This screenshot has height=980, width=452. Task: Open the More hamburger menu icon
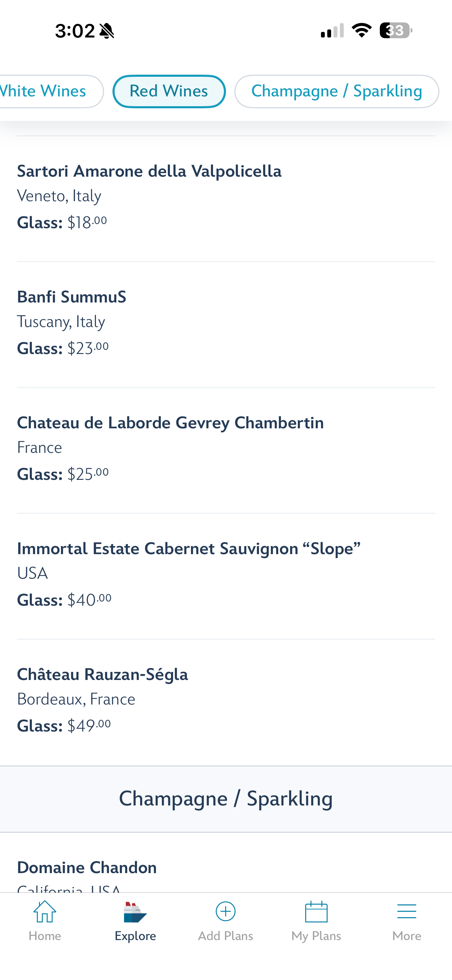click(x=406, y=912)
